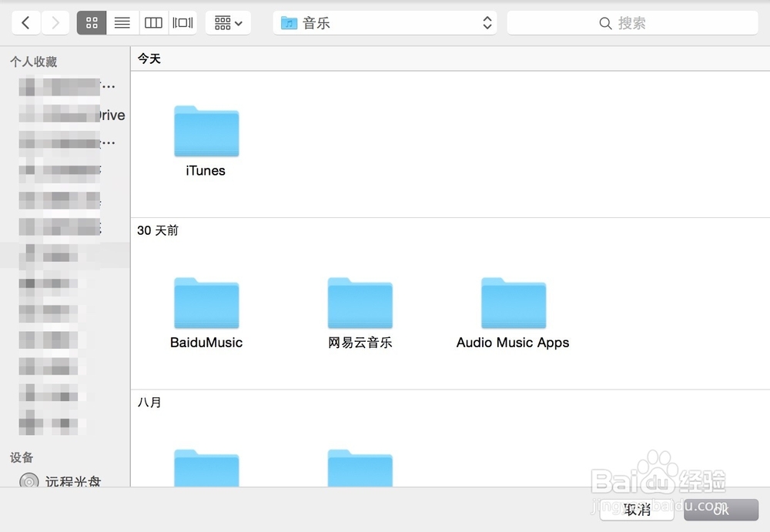Go back with the left chevron button
Screen dimensions: 770x532
click(x=26, y=22)
